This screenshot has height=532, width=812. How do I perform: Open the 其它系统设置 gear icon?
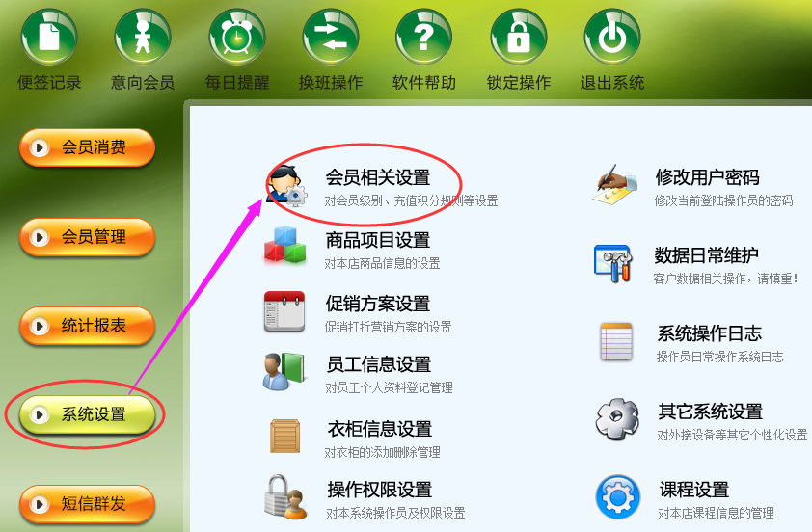tap(617, 419)
